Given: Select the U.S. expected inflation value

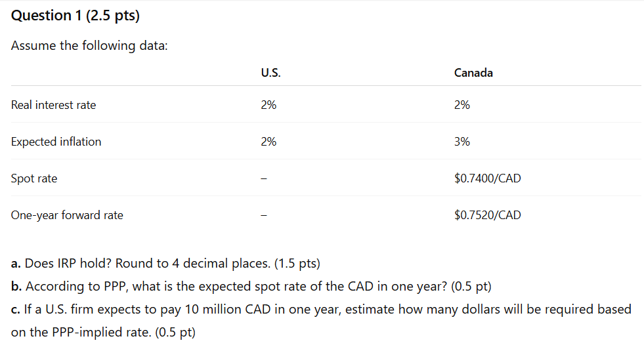Looking at the screenshot, I should point(268,142).
